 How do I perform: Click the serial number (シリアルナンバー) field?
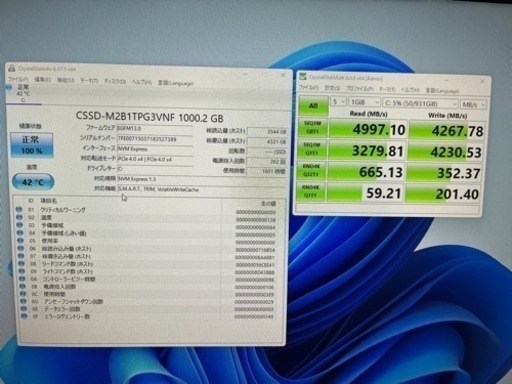(x=155, y=139)
